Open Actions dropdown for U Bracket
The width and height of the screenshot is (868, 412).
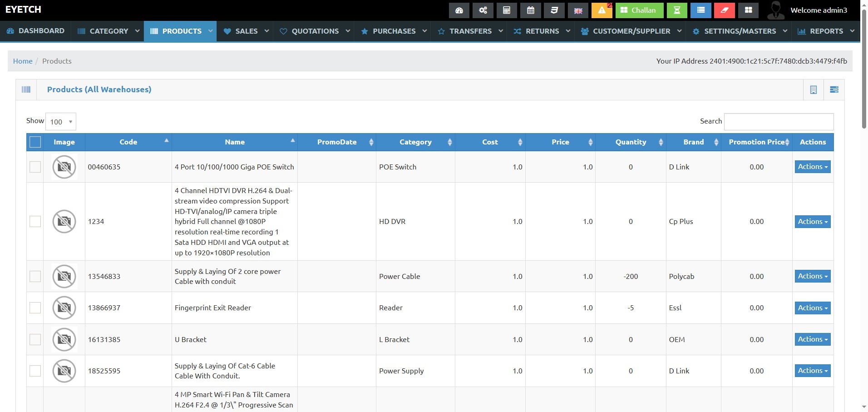[x=813, y=339]
